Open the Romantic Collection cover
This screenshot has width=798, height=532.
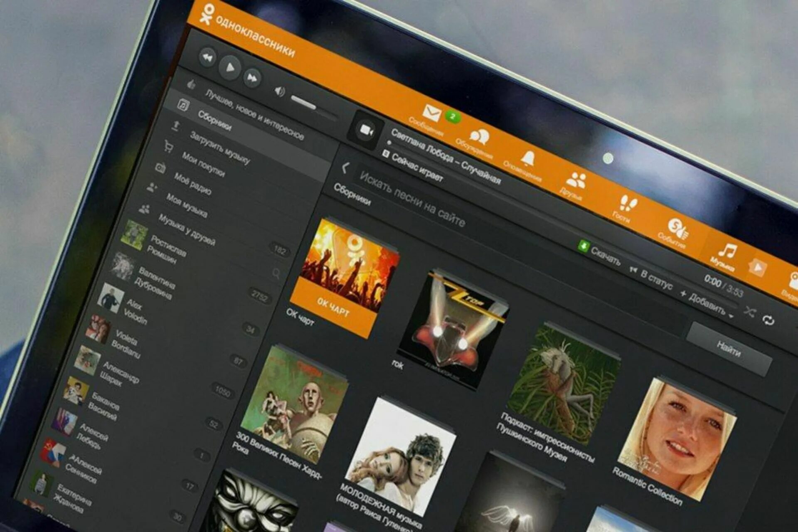coord(677,438)
